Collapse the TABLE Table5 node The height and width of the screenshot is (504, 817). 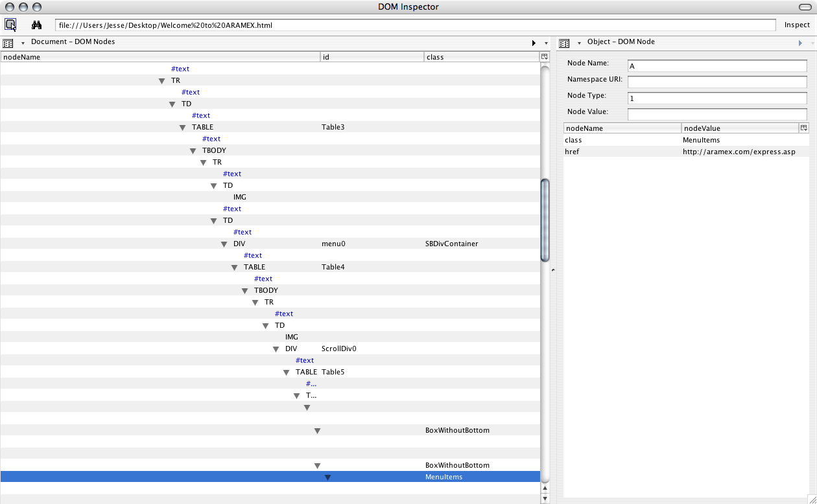287,372
